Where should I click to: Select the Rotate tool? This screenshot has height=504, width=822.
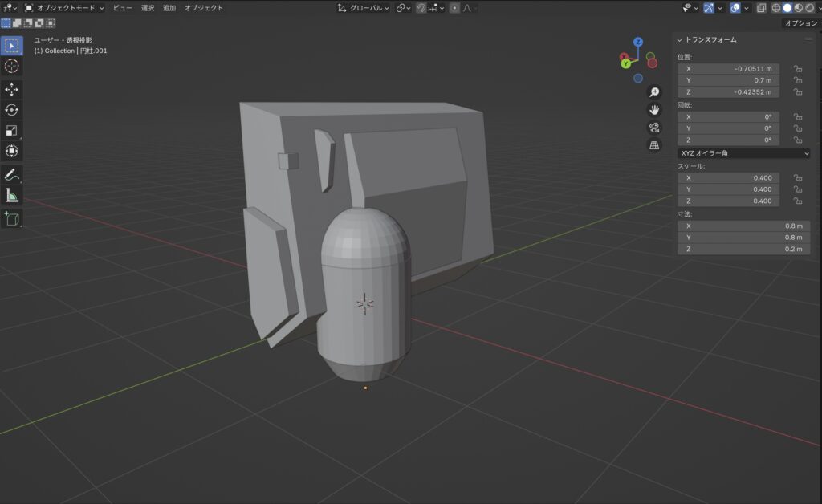coord(12,110)
